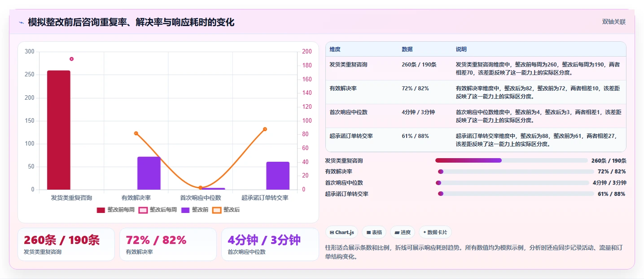Select the 有效解决率 table row name
The height and width of the screenshot is (279, 644).
[343, 89]
